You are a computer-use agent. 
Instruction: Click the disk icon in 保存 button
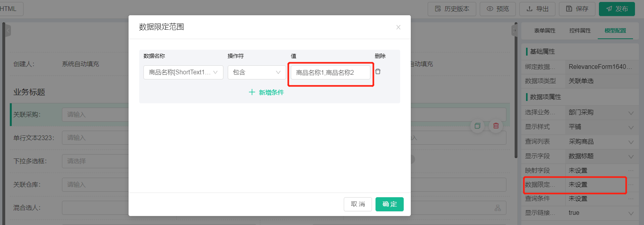(x=569, y=9)
